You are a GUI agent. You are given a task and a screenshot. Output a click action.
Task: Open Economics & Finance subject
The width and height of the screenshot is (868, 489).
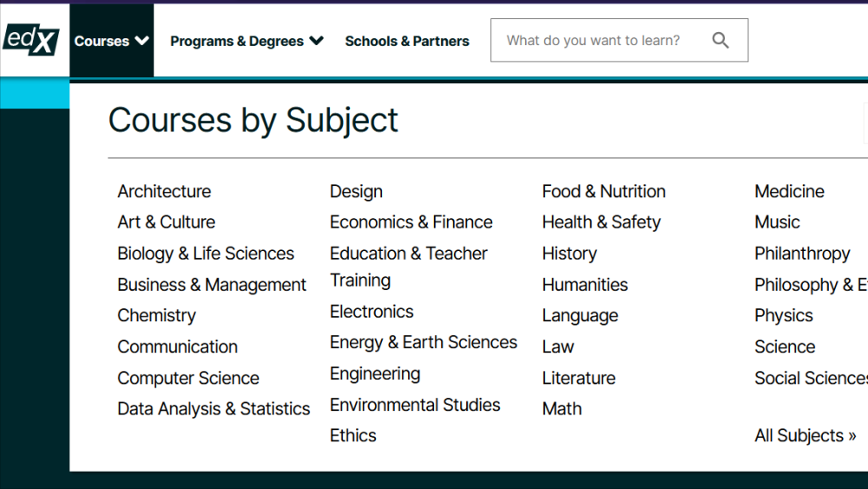point(411,221)
